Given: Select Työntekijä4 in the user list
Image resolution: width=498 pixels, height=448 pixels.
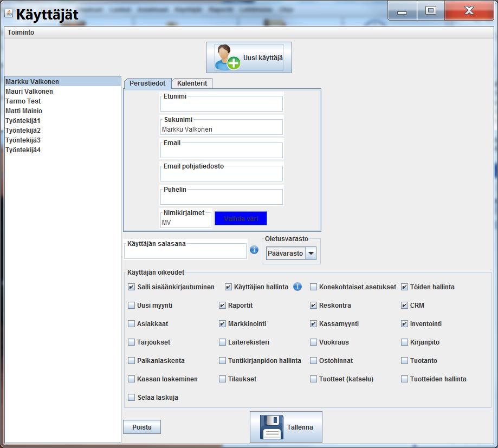Looking at the screenshot, I should [63, 150].
